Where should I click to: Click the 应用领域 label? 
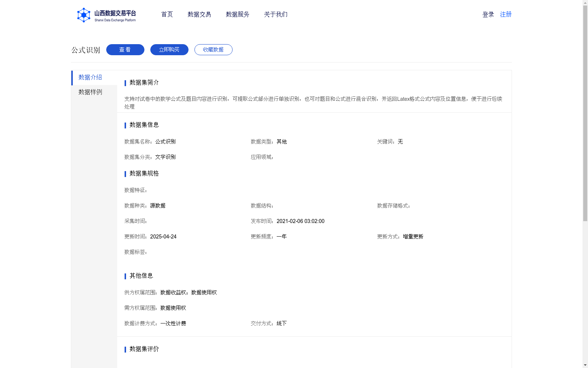tap(262, 157)
